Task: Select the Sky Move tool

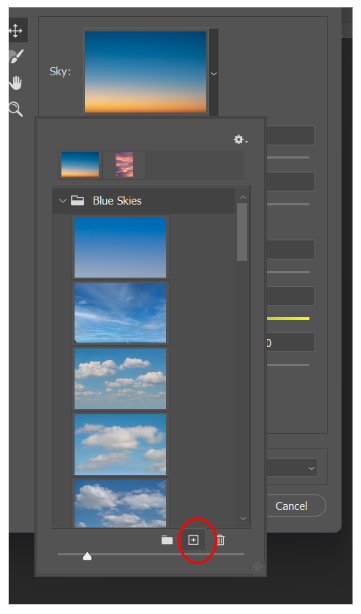Action: coord(16,31)
